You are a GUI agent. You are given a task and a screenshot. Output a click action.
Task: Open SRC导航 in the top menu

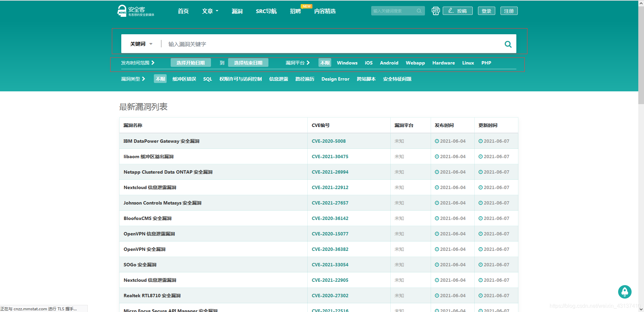(x=266, y=11)
